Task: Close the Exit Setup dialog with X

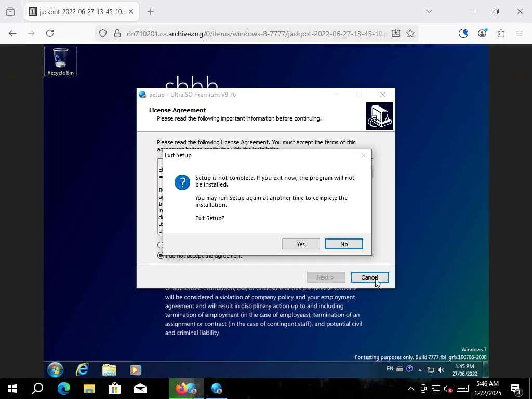Action: [363, 155]
